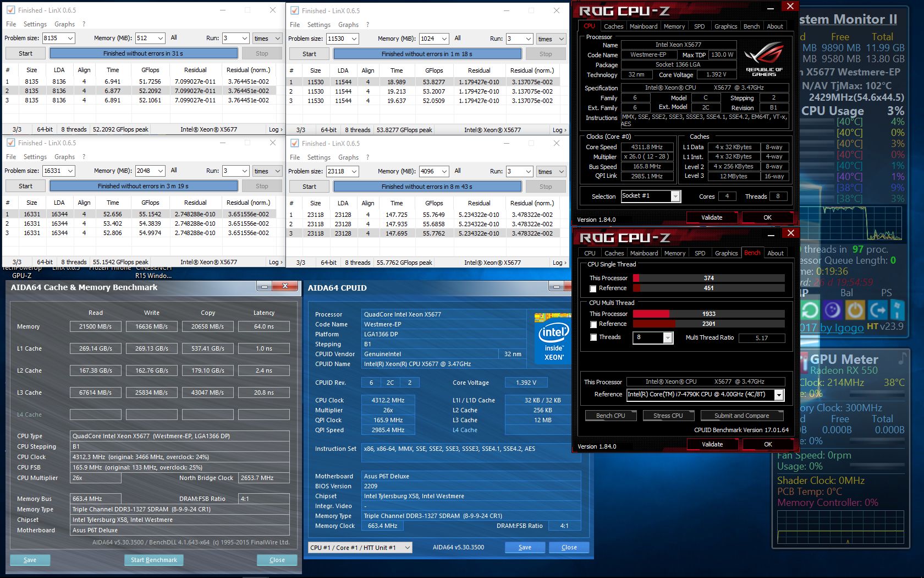This screenshot has height=578, width=924.
Task: Open Memory dropdown showing 512
Action: click(x=161, y=38)
